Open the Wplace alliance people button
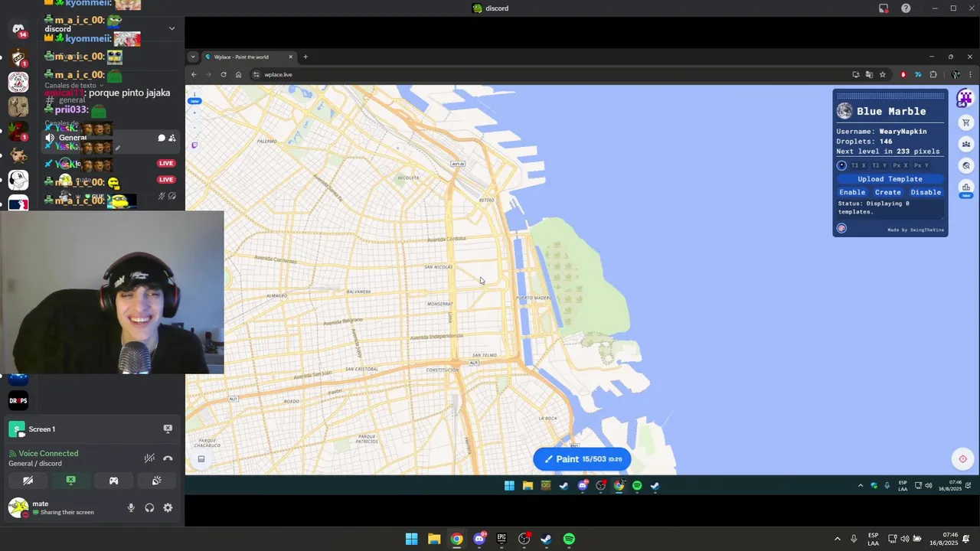This screenshot has width=980, height=551. 966,144
